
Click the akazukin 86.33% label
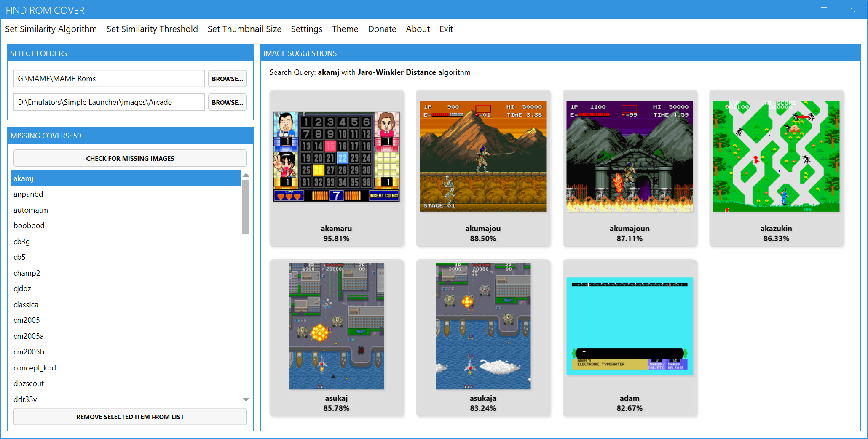click(776, 234)
